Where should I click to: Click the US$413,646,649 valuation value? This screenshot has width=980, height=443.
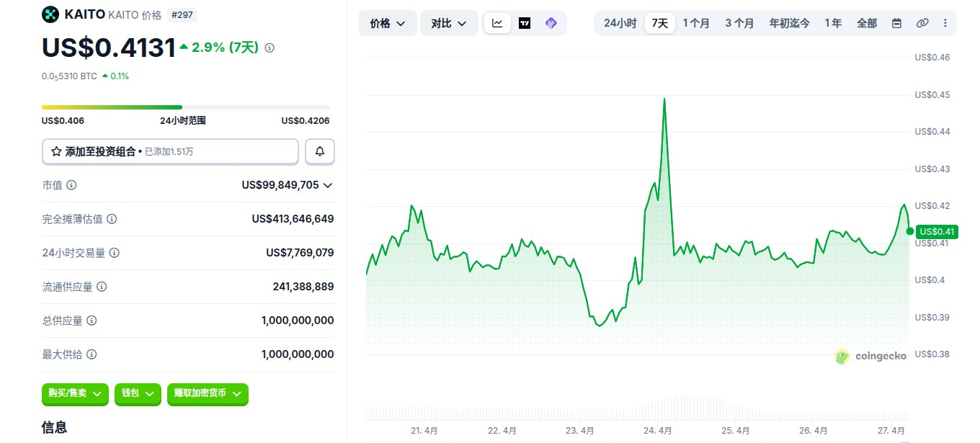click(x=293, y=219)
